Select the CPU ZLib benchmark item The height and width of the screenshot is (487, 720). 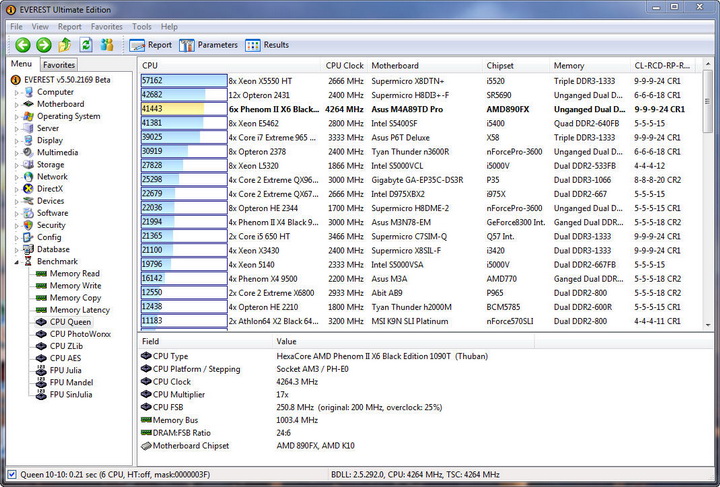[66, 346]
